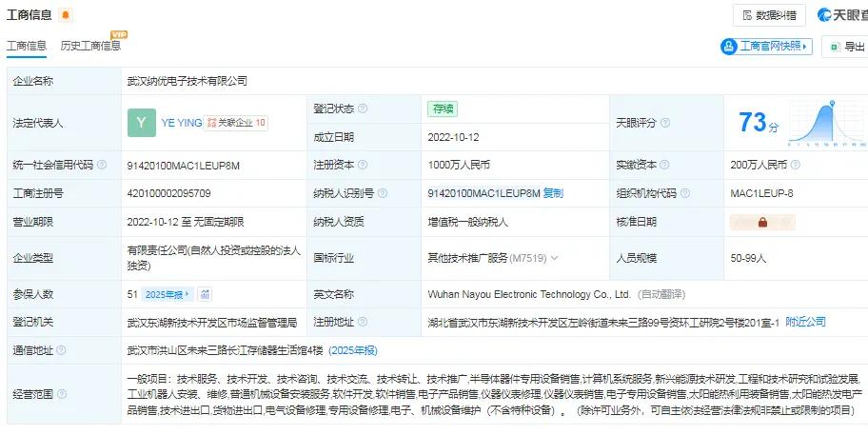868x435 pixels.
Task: Click the chart icon beside 参保人数
Action: 205,294
